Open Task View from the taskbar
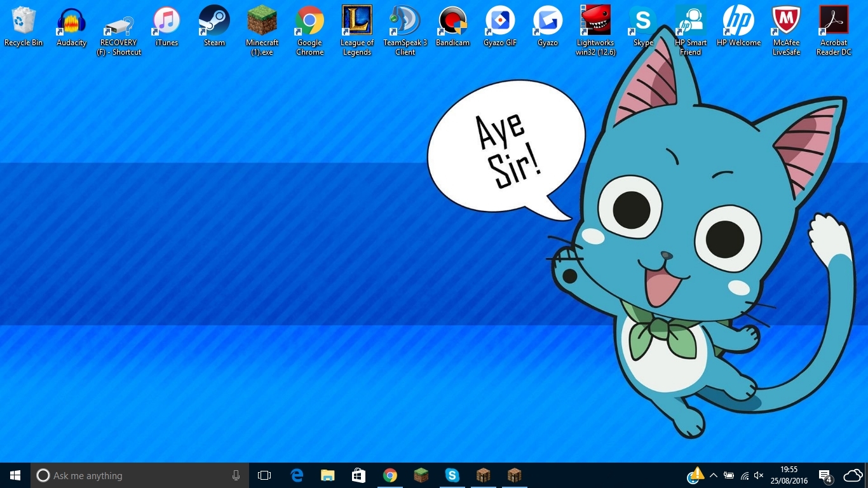868x488 pixels. (264, 475)
